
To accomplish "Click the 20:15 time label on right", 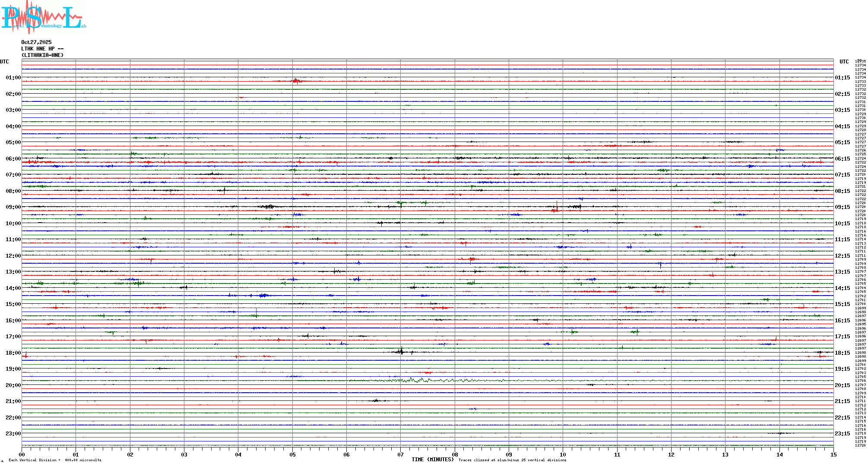I will pyautogui.click(x=842, y=385).
